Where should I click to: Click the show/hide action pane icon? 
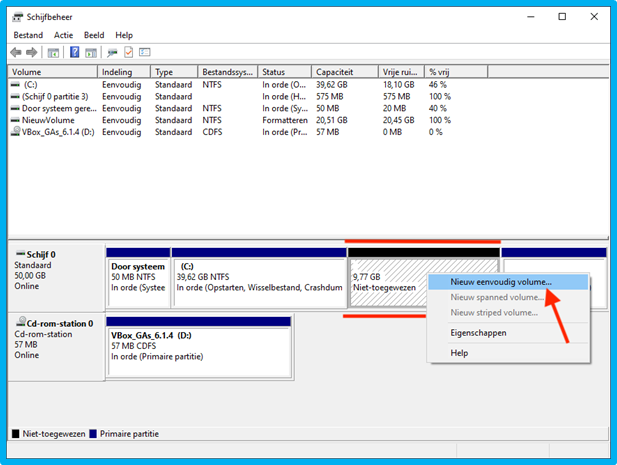tap(91, 52)
